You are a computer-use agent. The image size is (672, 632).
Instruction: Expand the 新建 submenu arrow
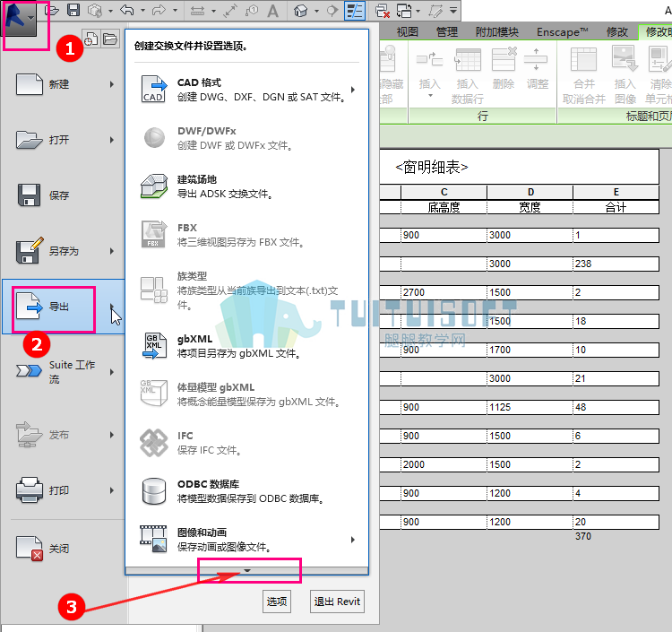point(112,84)
